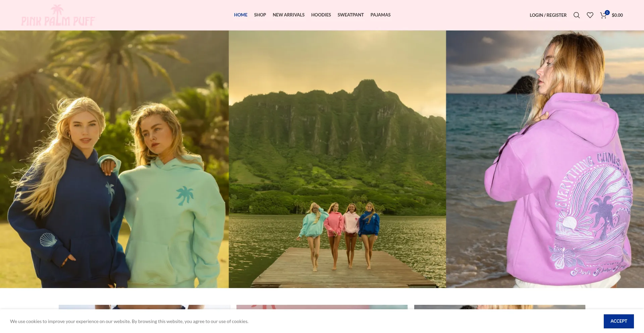Open the Hoodies category

[321, 15]
